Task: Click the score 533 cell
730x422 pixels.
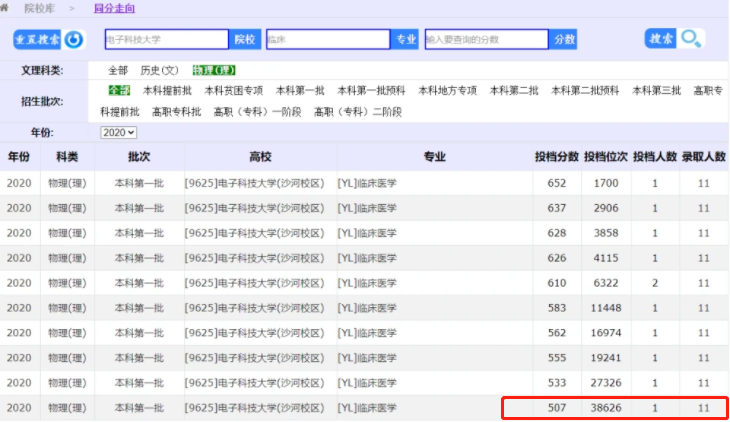Action: pos(557,383)
